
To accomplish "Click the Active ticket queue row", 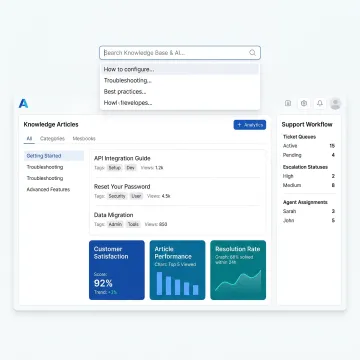I will coord(309,146).
